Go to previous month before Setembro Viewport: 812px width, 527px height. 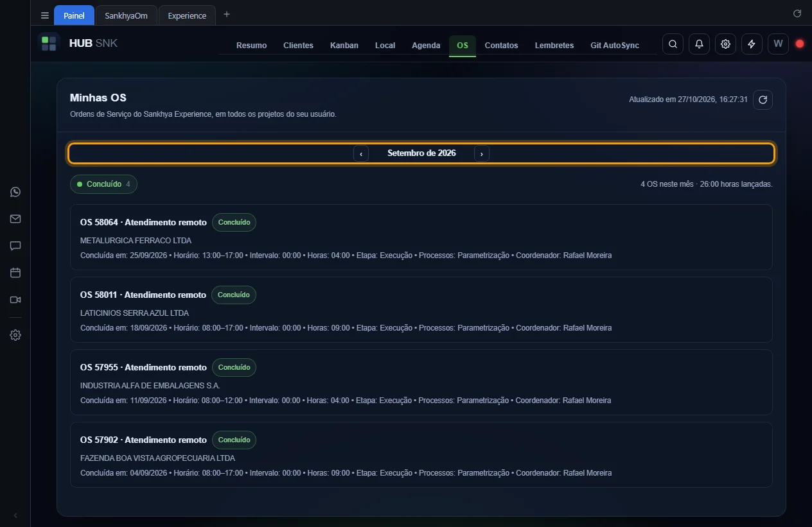(361, 153)
